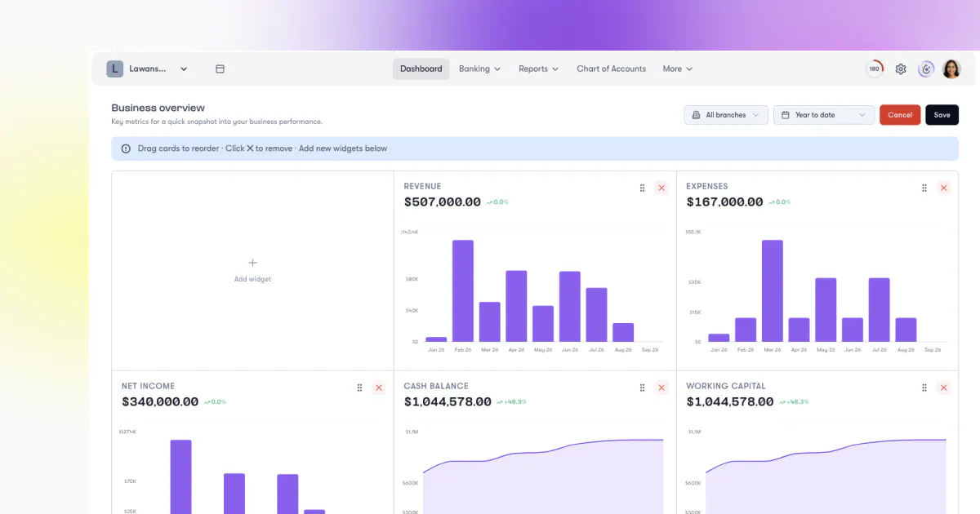
Task: Open the Dashboard tab
Action: [x=421, y=69]
